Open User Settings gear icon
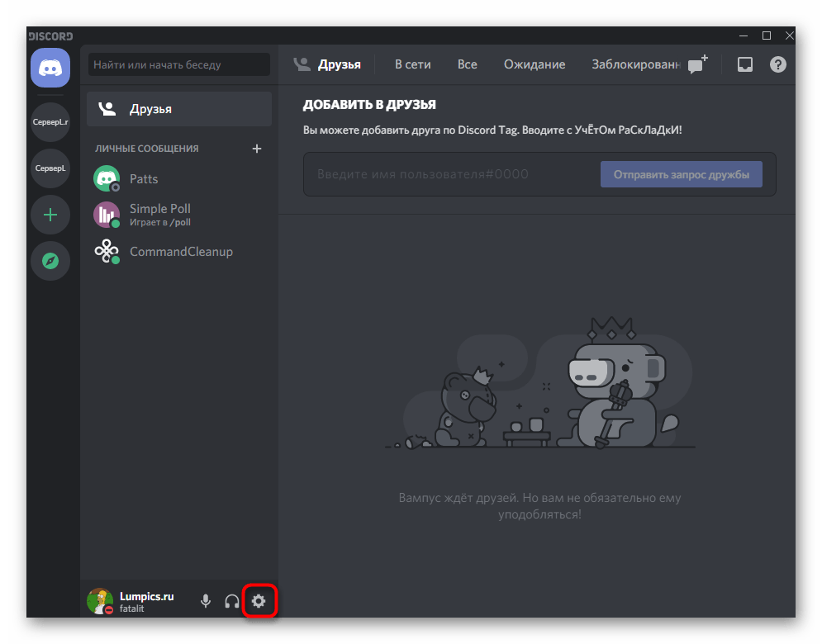Screen dimensions: 822x644 pyautogui.click(x=259, y=601)
